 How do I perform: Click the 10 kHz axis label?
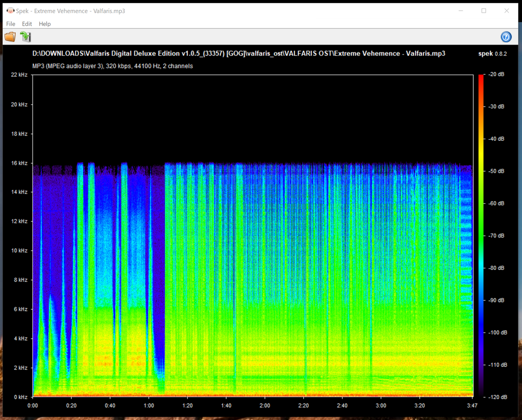click(19, 250)
